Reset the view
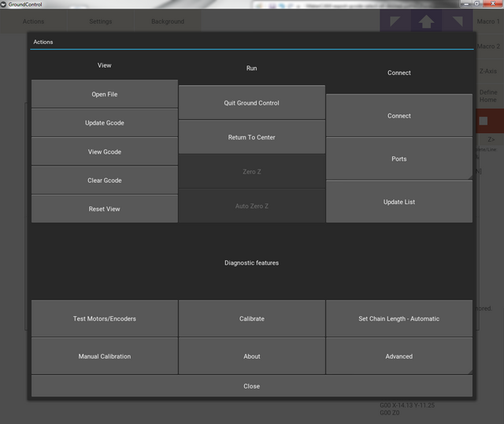The height and width of the screenshot is (424, 504). click(105, 210)
